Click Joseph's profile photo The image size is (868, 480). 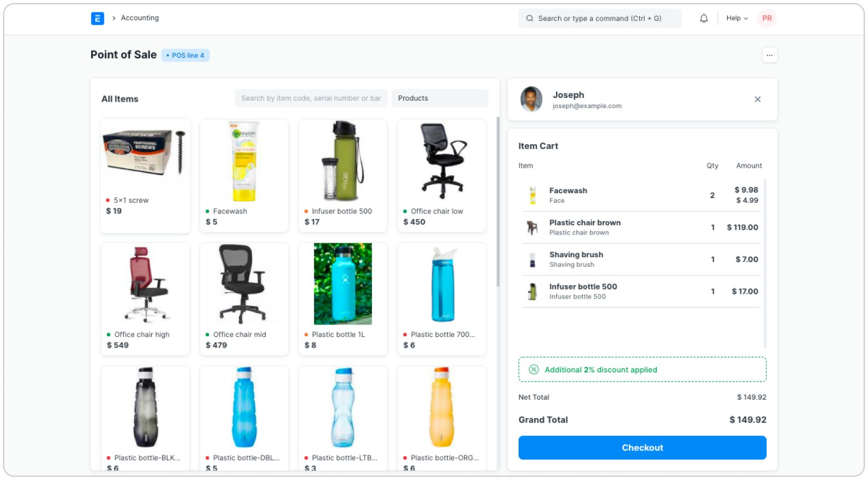pyautogui.click(x=531, y=99)
